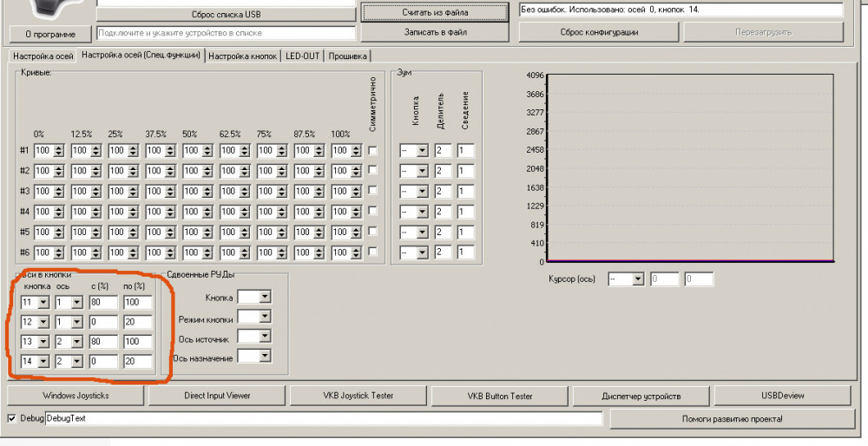Click the DebugText input field
This screenshot has width=868, height=446.
pos(323,418)
